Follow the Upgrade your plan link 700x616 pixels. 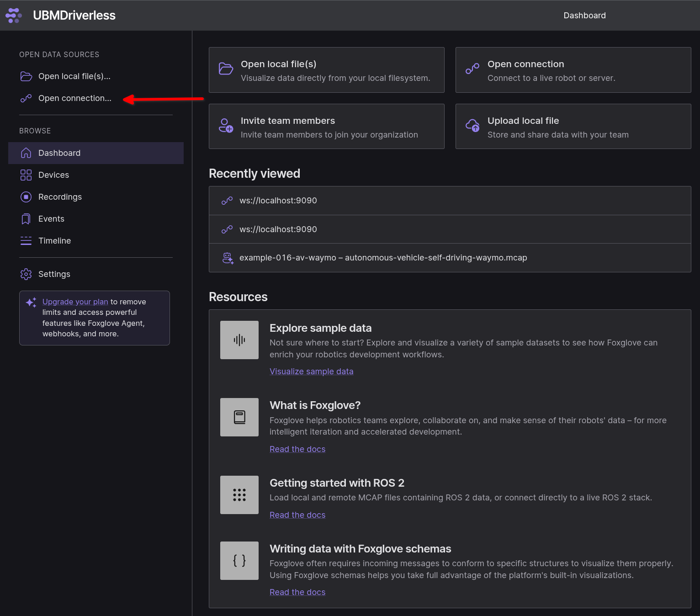[75, 302]
